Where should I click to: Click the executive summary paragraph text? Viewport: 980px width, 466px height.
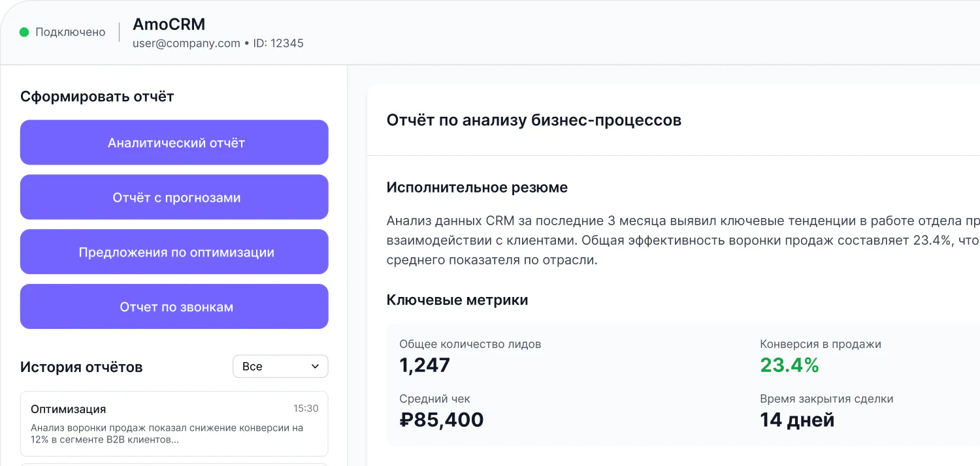click(683, 240)
